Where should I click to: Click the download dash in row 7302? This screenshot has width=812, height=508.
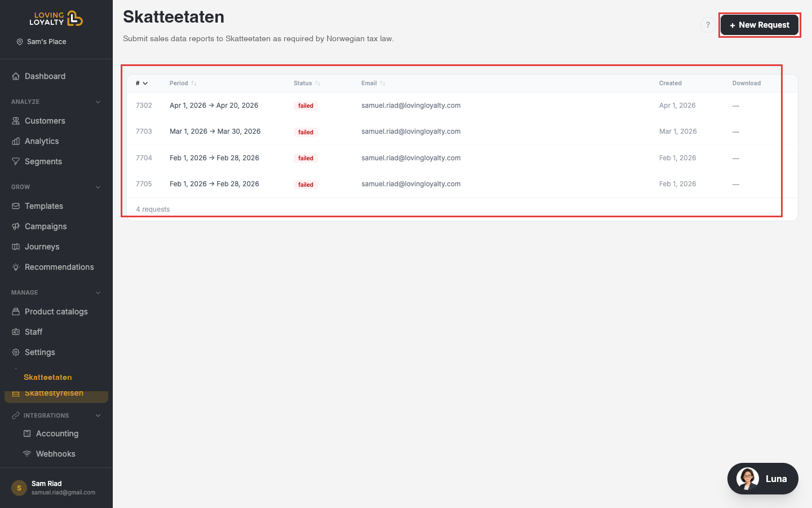(x=736, y=106)
